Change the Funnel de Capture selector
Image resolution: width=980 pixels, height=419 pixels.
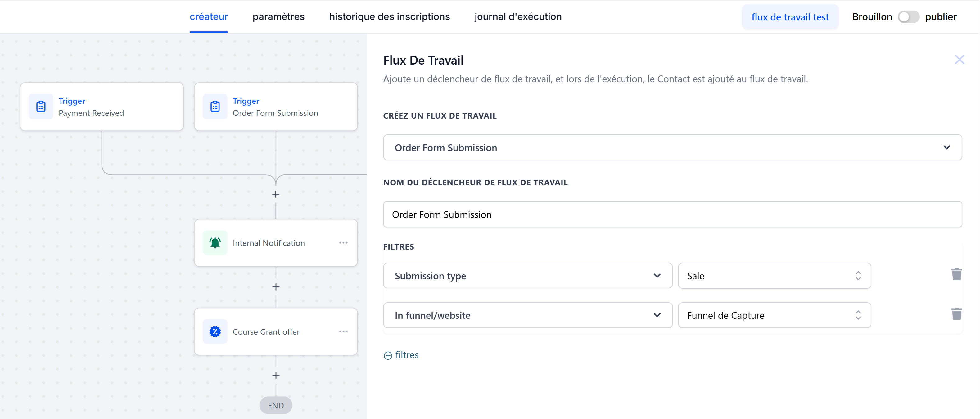[x=775, y=315]
